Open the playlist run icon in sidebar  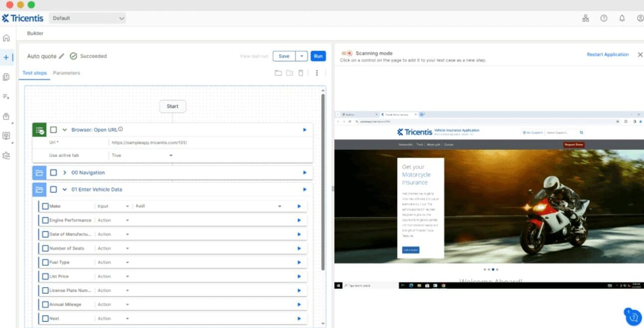tap(6, 97)
